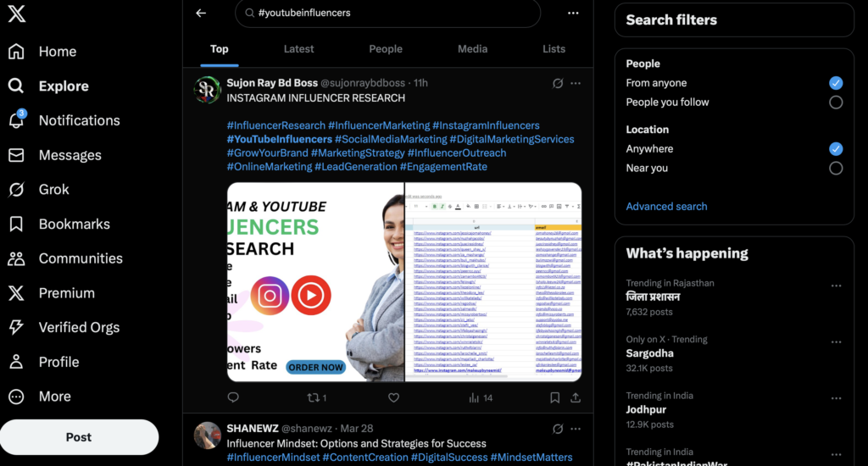Screen dimensions: 868x466
Task: Click Grok icon on Sujon Ray post
Action: [x=558, y=84]
